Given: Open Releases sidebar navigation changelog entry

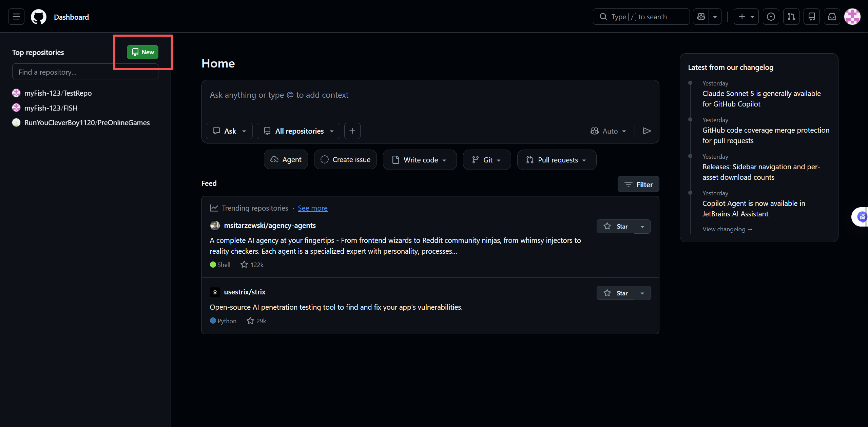Looking at the screenshot, I should pyautogui.click(x=761, y=172).
